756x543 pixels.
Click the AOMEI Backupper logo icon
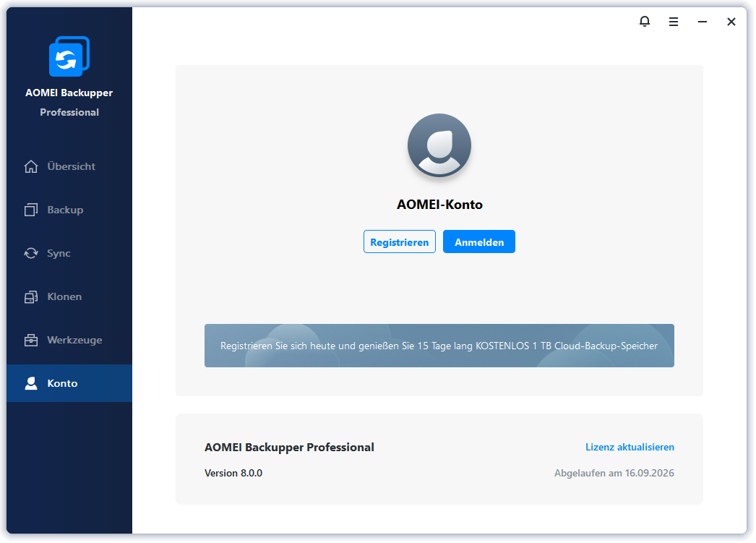tap(69, 56)
